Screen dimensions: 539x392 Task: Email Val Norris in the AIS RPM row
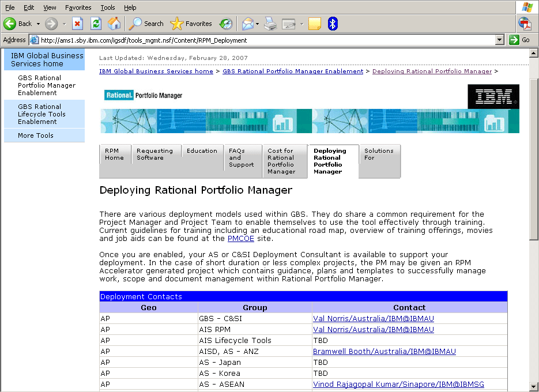click(374, 329)
